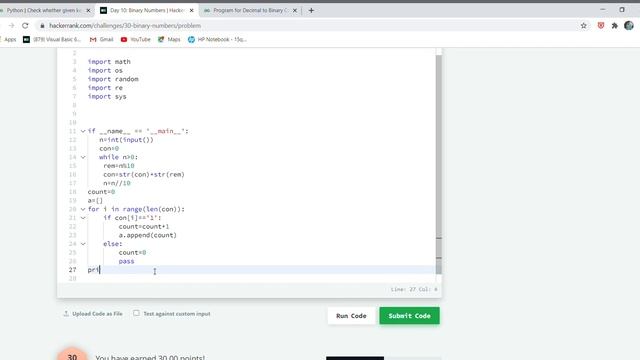Switch to Program for Decimal to Binary tab

click(x=250, y=10)
